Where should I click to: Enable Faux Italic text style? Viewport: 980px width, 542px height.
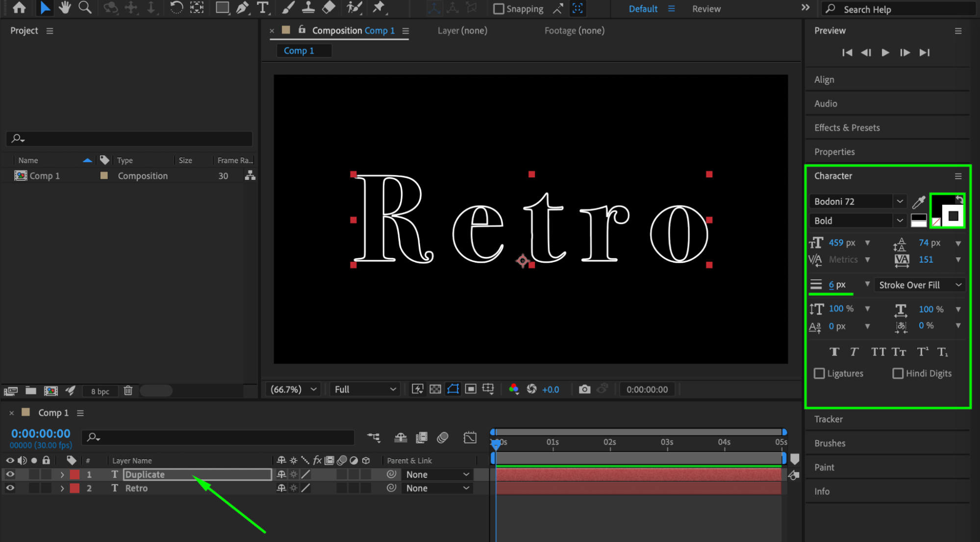(854, 351)
